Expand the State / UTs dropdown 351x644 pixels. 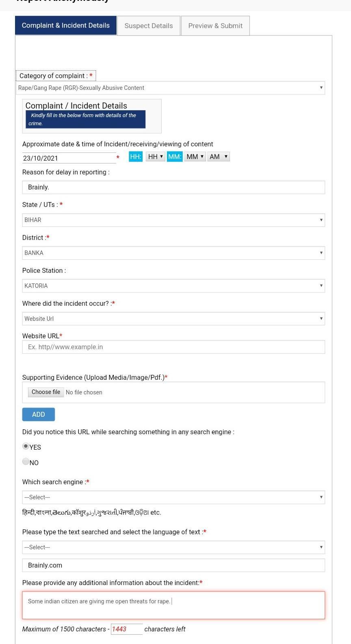pos(173,220)
